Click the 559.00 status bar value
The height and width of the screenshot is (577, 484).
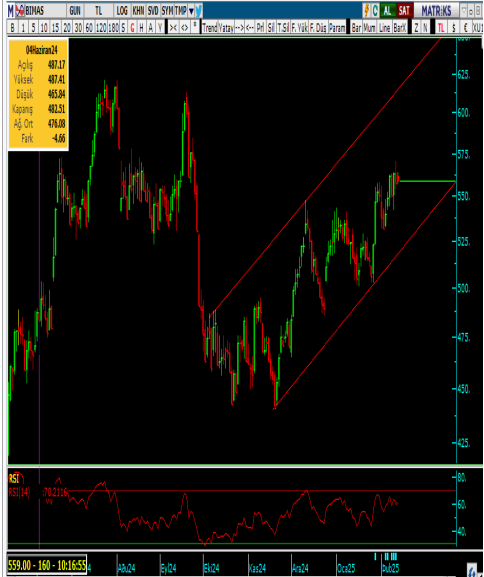[47, 565]
